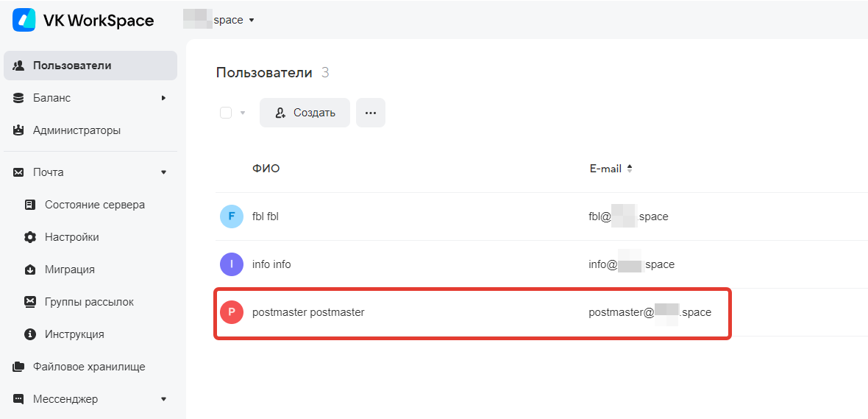Expand the Мессенджер section arrow
This screenshot has width=868, height=419.
coord(163,399)
